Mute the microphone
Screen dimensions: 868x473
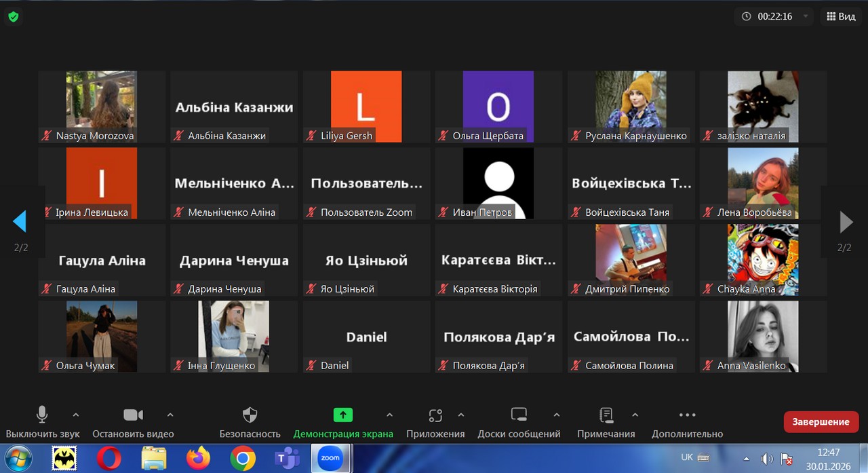pos(42,415)
